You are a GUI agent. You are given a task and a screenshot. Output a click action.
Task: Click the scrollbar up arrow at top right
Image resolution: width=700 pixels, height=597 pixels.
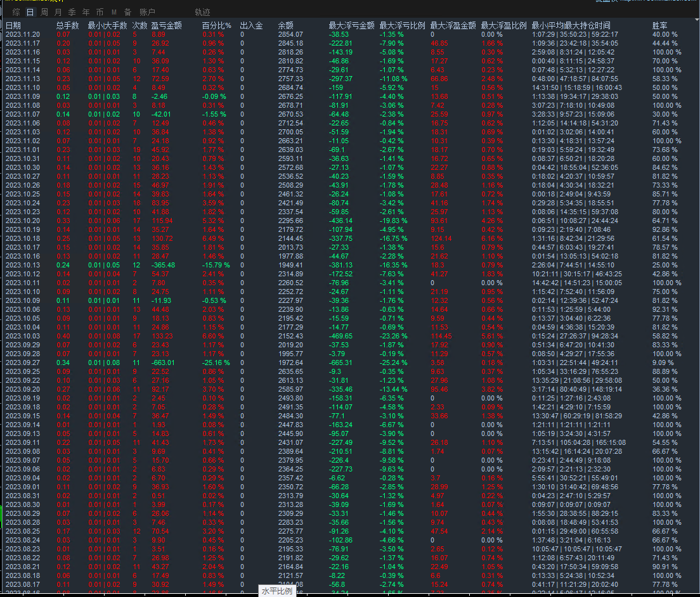pos(697,20)
